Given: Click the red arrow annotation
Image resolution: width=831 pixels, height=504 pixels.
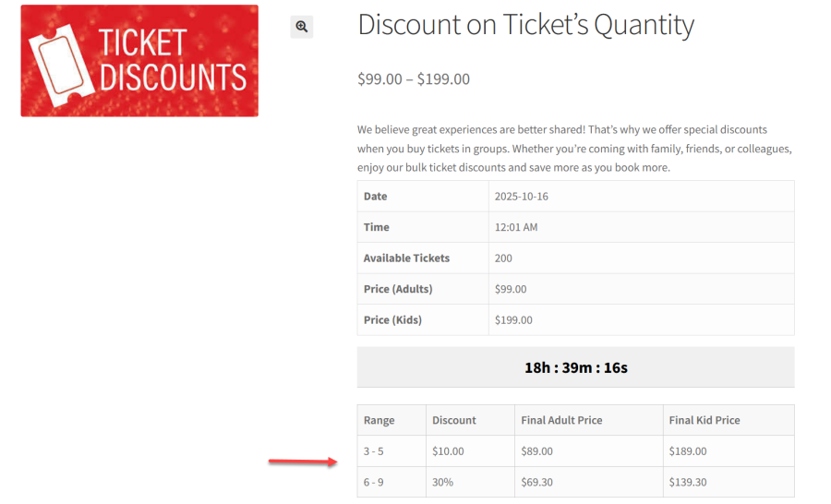Looking at the screenshot, I should click(x=303, y=462).
